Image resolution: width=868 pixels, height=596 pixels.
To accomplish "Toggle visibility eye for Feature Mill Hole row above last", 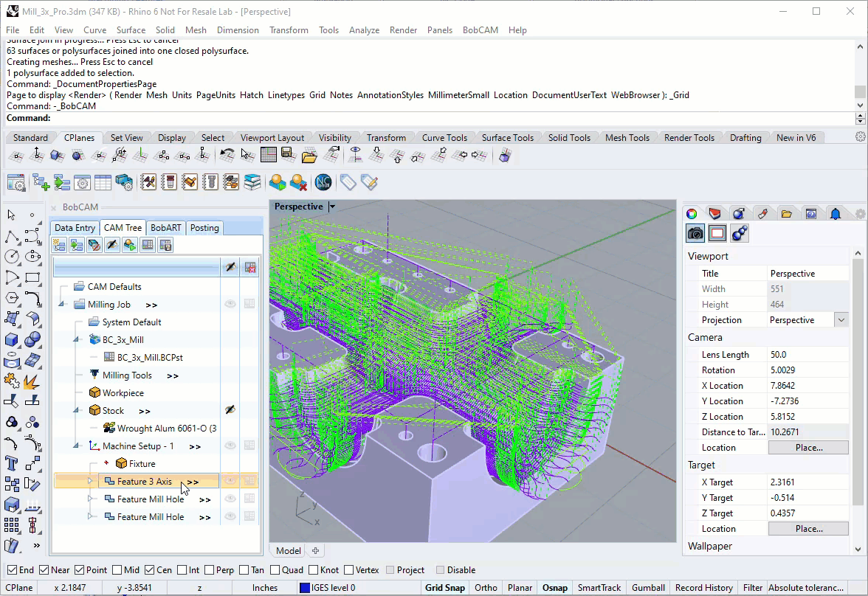I will coord(230,499).
